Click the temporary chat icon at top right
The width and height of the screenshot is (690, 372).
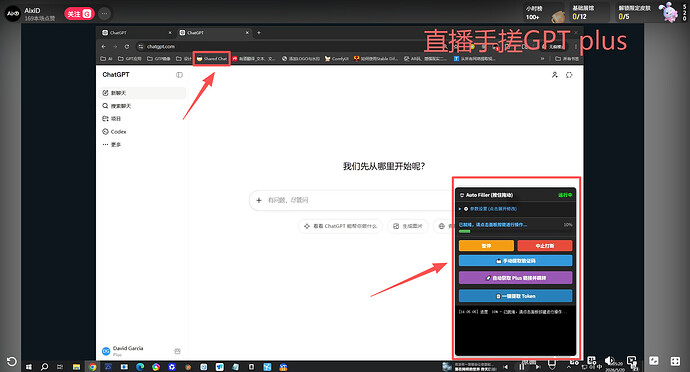click(x=569, y=75)
